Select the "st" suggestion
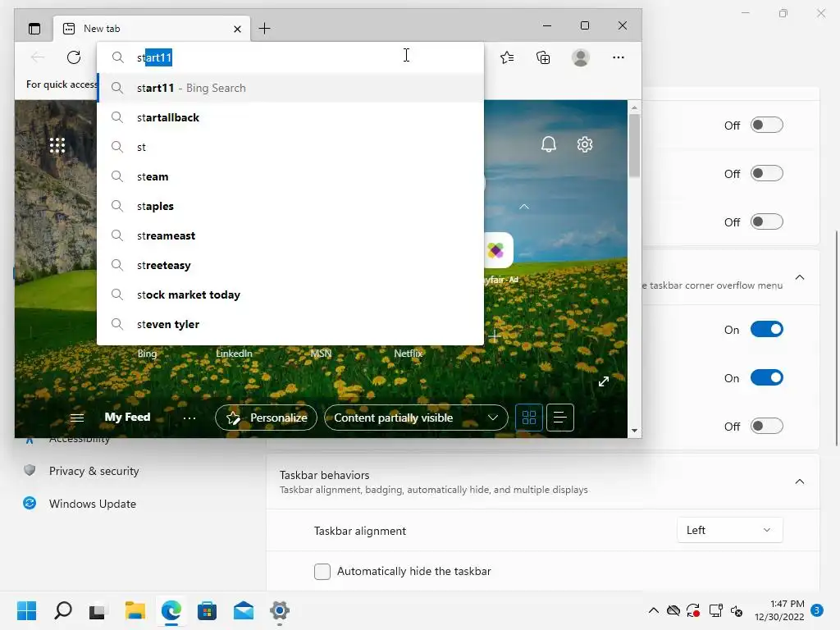This screenshot has width=840, height=630. (x=290, y=147)
